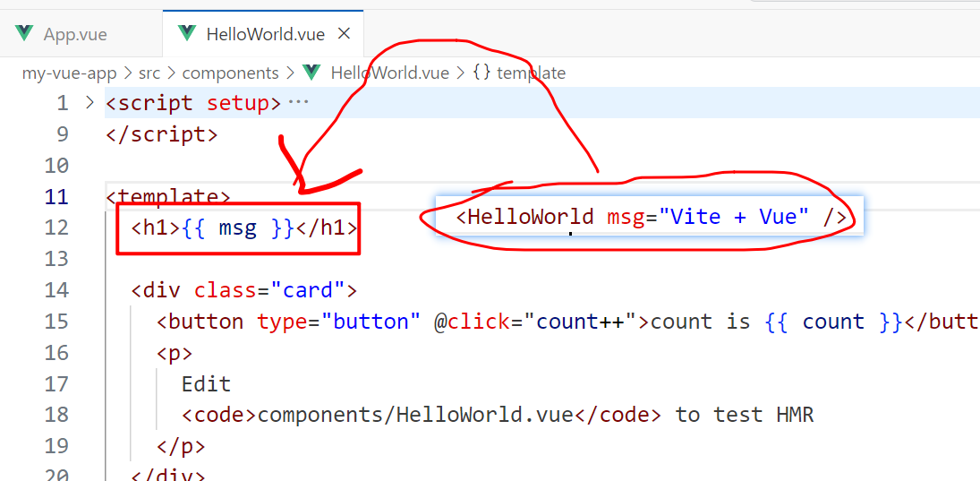
Task: Click line number 1 in the gutter
Action: coord(62,103)
